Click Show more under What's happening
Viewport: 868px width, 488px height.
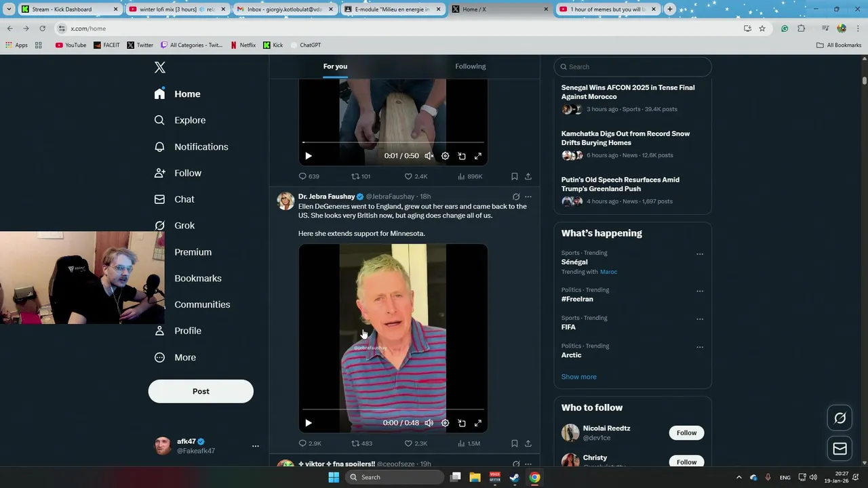click(x=579, y=377)
